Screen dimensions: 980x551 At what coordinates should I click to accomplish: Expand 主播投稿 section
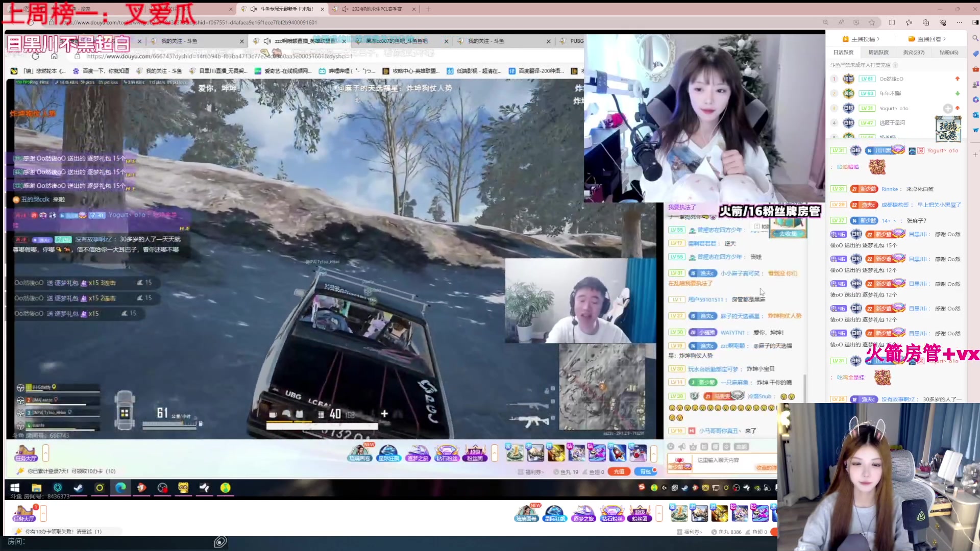[862, 39]
